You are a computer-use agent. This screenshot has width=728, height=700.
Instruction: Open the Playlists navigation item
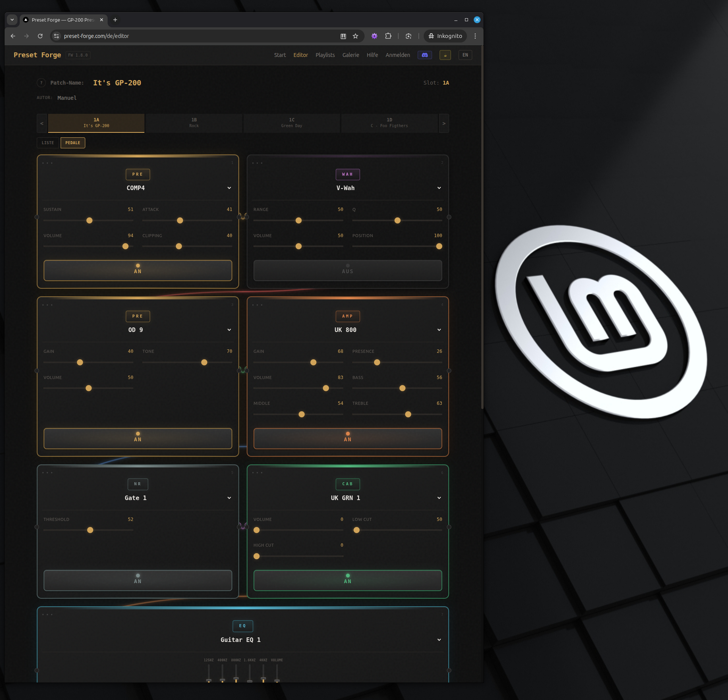(325, 55)
